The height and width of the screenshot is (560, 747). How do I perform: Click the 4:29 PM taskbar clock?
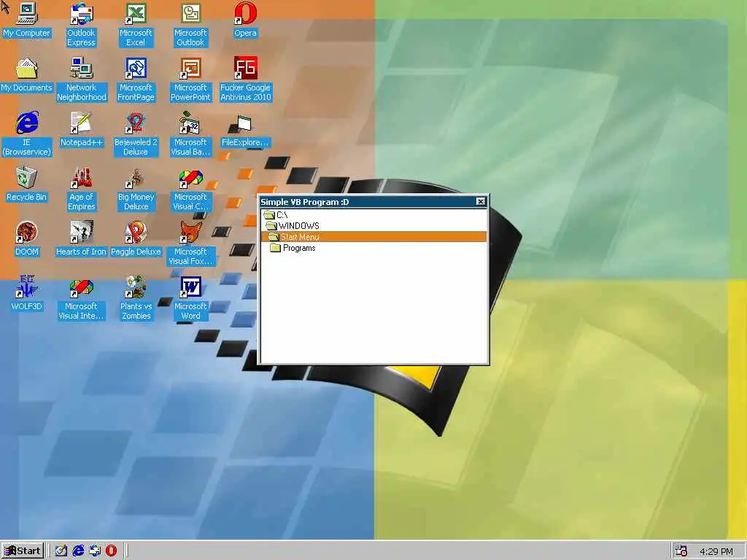(x=716, y=551)
